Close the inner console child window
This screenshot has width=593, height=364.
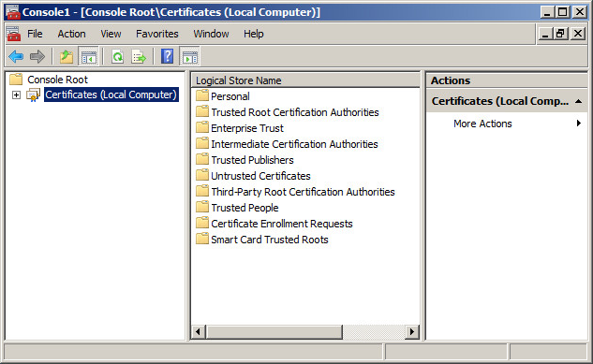578,34
